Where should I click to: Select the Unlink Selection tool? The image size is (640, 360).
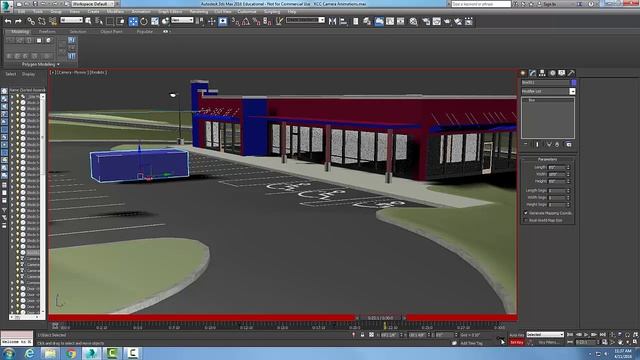(42, 21)
